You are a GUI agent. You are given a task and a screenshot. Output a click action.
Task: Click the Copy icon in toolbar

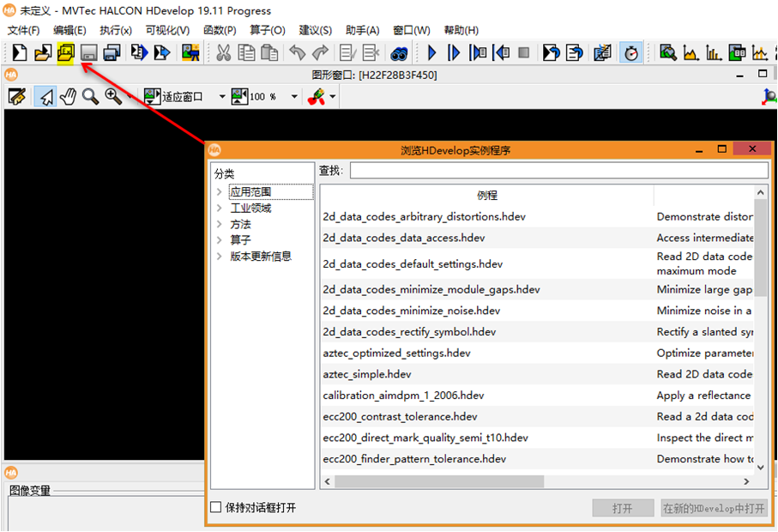coord(246,52)
